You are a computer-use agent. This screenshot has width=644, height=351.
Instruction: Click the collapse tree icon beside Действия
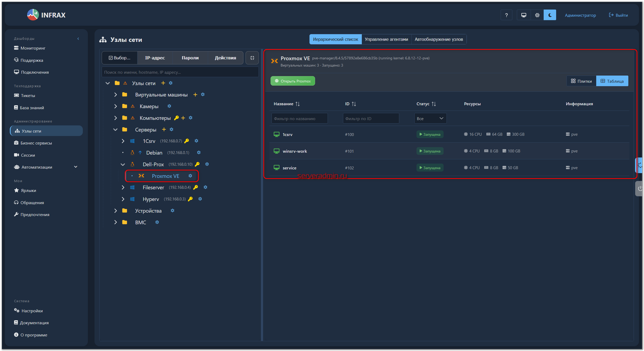tap(252, 58)
